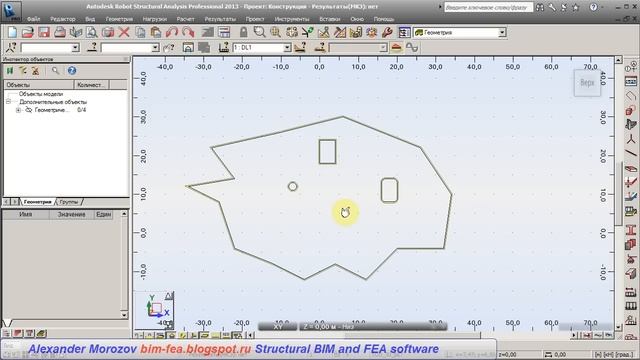This screenshot has height=360, width=640.
Task: Click the Значение column header
Action: 71,214
